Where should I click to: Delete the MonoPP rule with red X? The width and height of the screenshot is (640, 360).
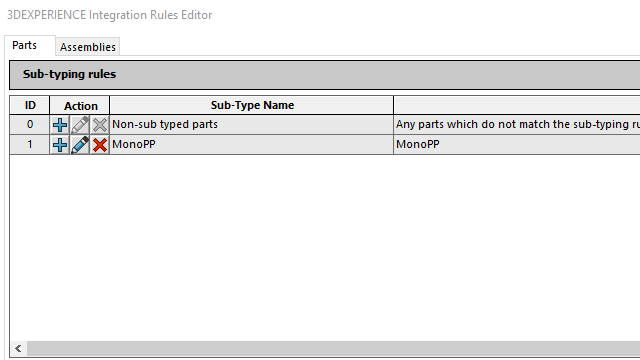(x=100, y=144)
